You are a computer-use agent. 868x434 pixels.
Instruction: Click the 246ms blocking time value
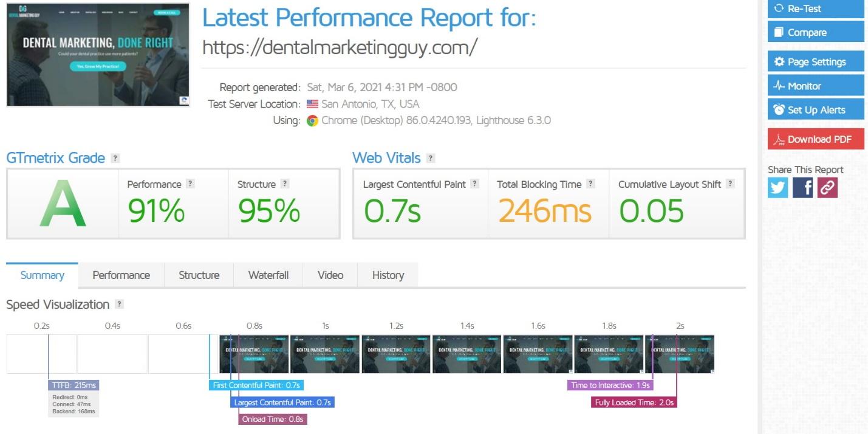click(x=545, y=211)
